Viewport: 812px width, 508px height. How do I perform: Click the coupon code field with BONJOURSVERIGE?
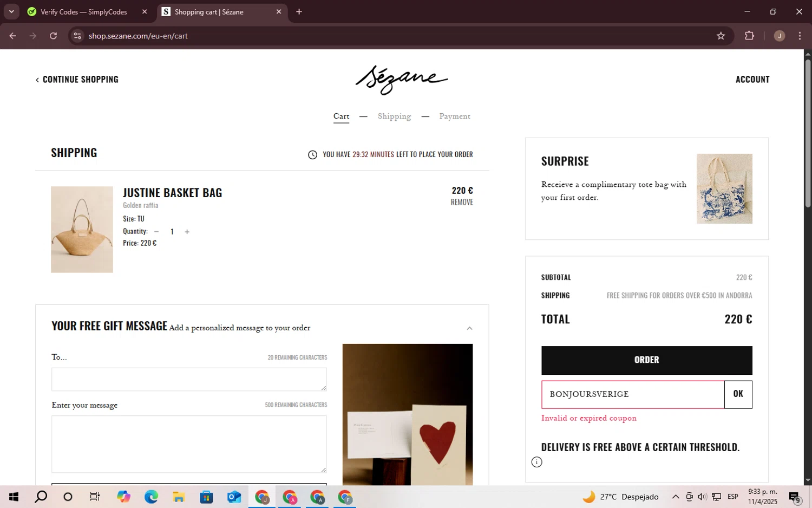633,394
